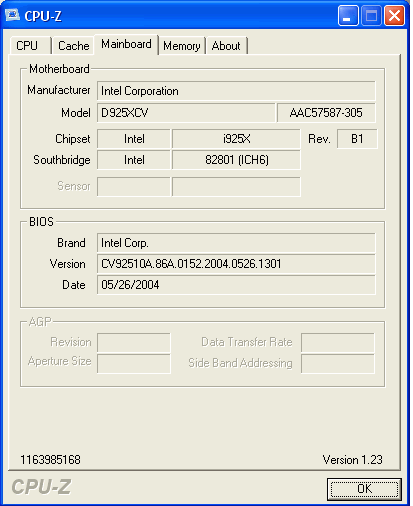The height and width of the screenshot is (506, 413).
Task: Click the CPU-Z window title text
Action: (x=43, y=16)
